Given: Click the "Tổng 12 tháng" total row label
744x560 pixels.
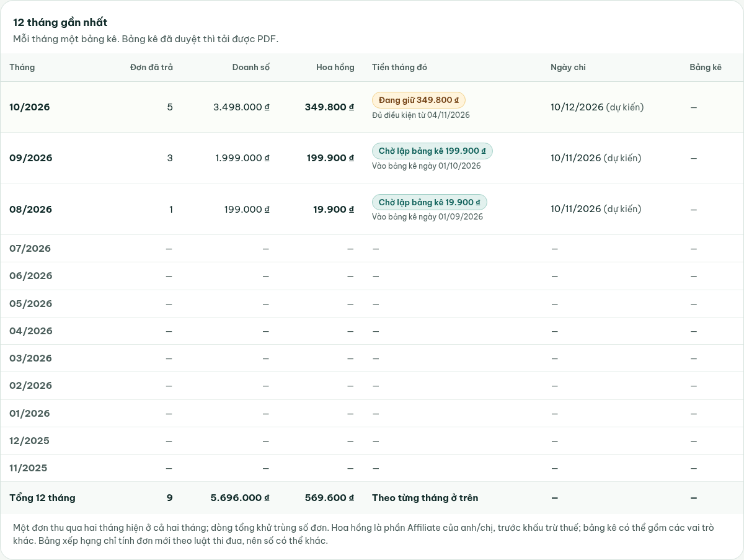Looking at the screenshot, I should (42, 498).
